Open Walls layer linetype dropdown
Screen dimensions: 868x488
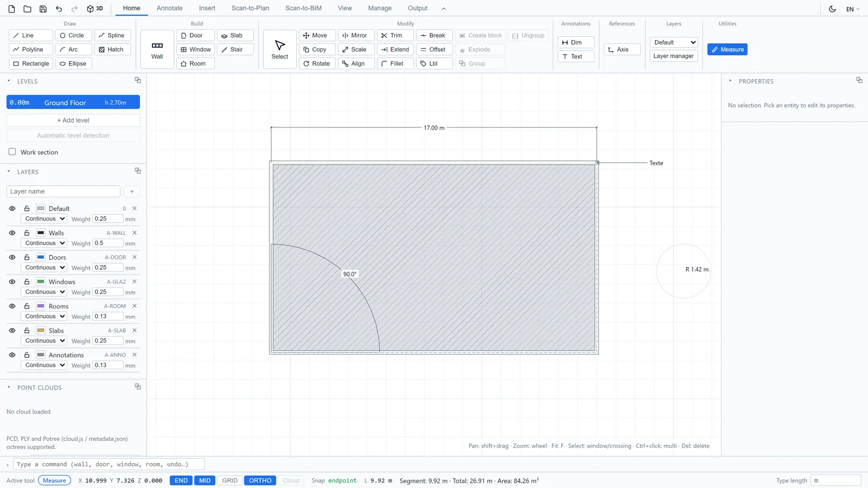click(44, 243)
